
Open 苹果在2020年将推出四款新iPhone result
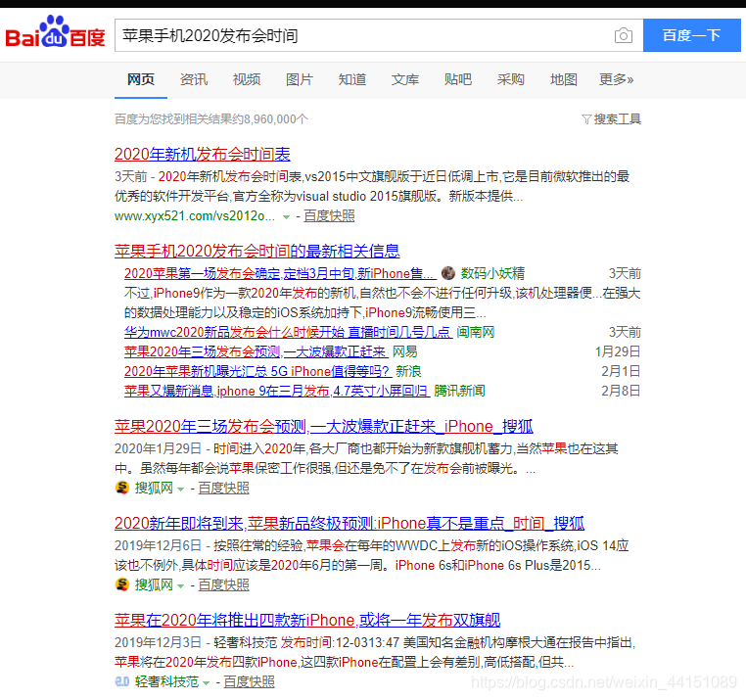click(307, 620)
